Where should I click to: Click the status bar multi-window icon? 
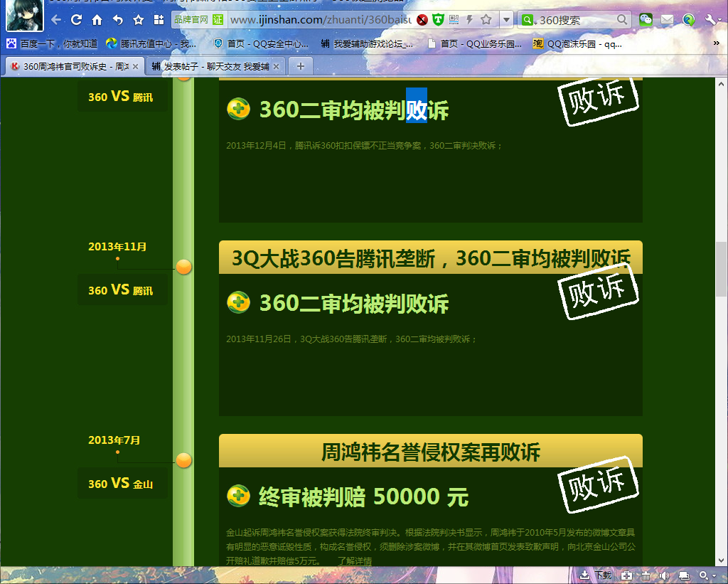click(684, 575)
